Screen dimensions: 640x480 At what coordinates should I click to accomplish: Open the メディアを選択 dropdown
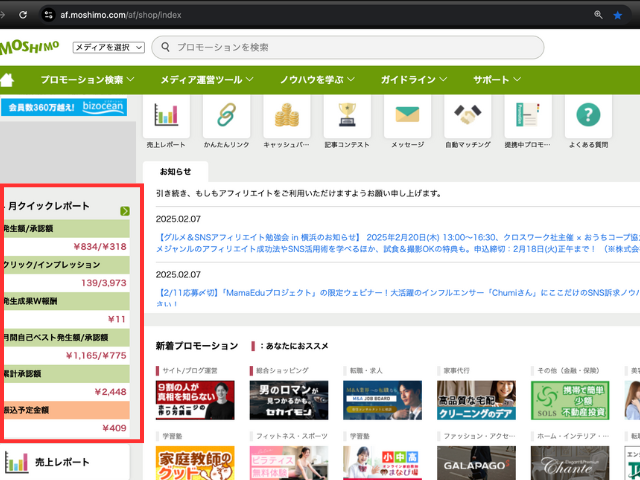click(x=109, y=47)
